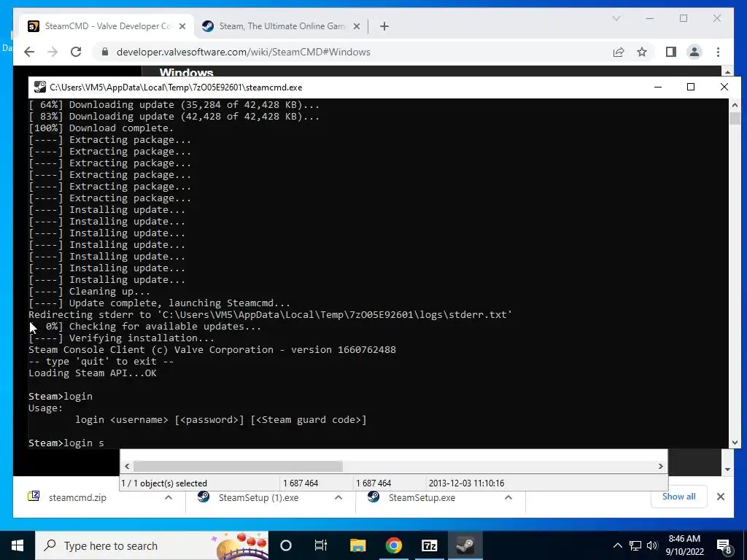Click 7-Zip horizontal scrollbar right arrow

click(661, 466)
